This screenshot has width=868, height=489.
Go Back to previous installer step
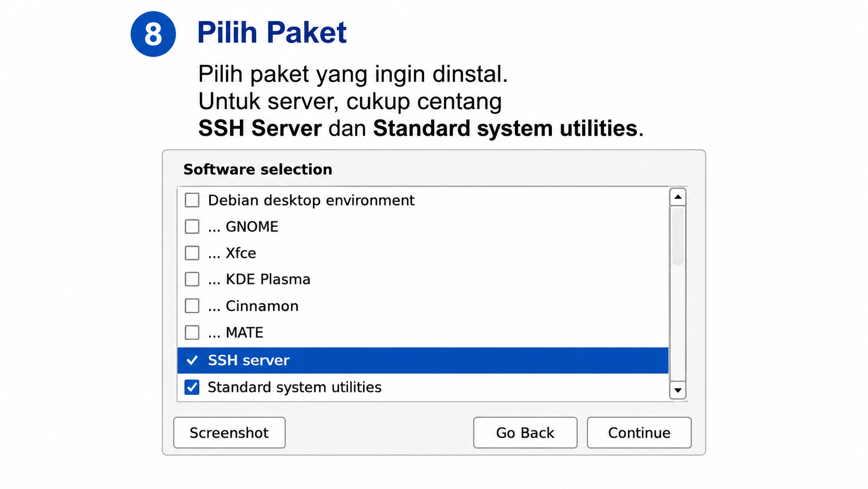(x=525, y=432)
